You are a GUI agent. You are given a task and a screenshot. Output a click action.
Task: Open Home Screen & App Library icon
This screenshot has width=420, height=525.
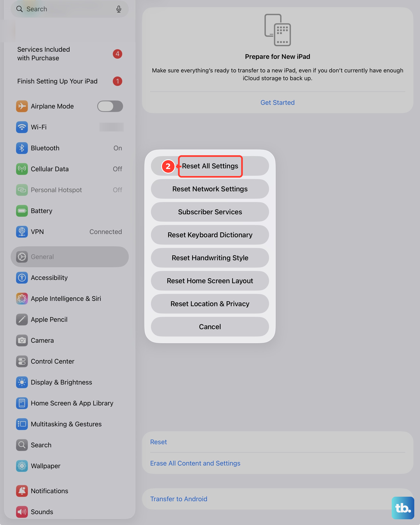coord(22,403)
